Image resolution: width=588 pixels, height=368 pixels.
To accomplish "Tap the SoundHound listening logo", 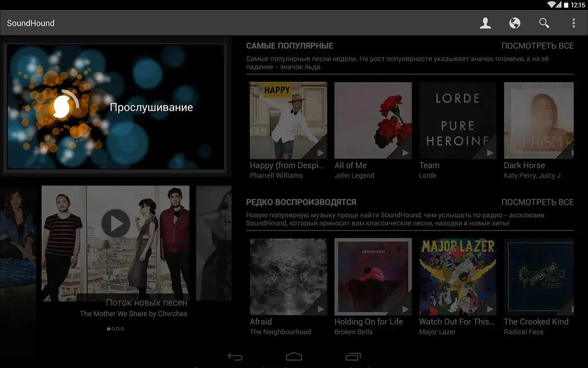I will click(62, 107).
